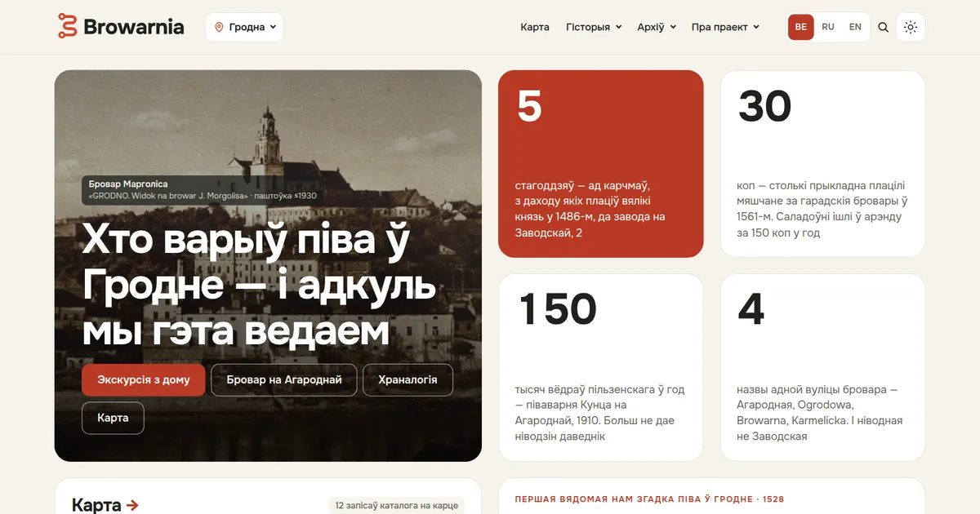Click the red arrow next to Карта heading
980x514 pixels.
point(133,505)
